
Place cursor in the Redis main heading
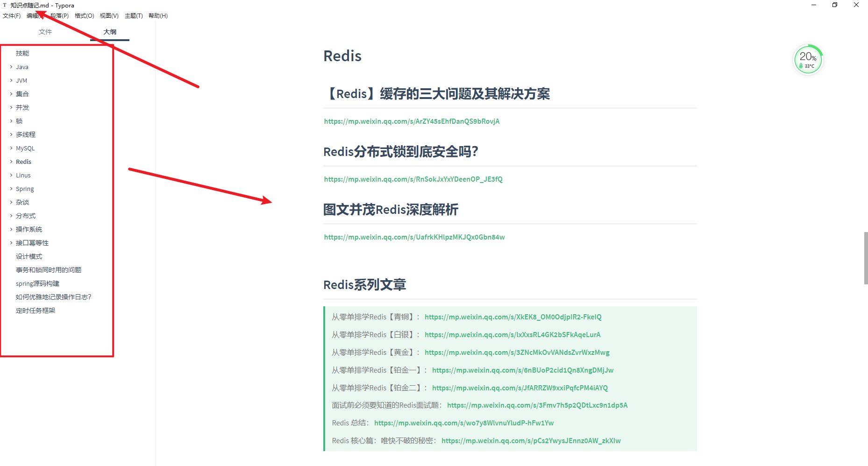click(x=342, y=56)
